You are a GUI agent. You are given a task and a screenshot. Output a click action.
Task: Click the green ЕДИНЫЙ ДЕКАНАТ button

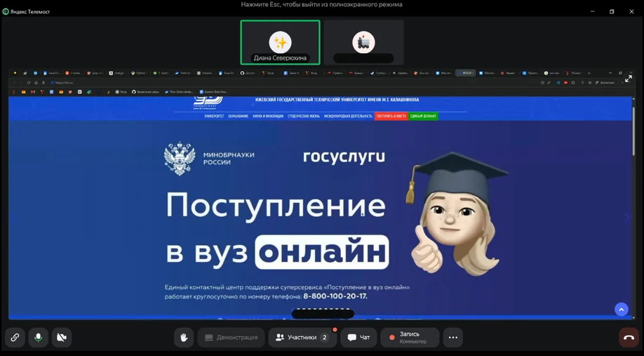point(423,117)
